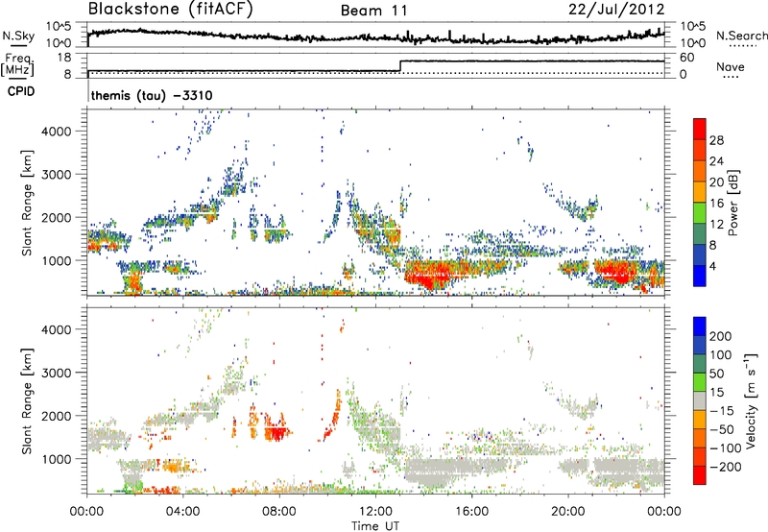
Task: Click the '-200' velocity colorbar tick value
Action: [725, 467]
